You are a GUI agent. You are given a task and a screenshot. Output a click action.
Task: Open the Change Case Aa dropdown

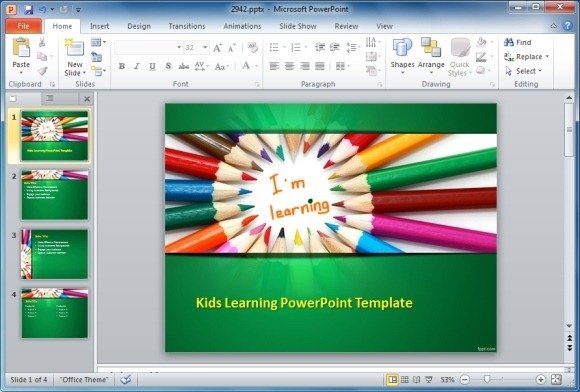pyautogui.click(x=222, y=67)
